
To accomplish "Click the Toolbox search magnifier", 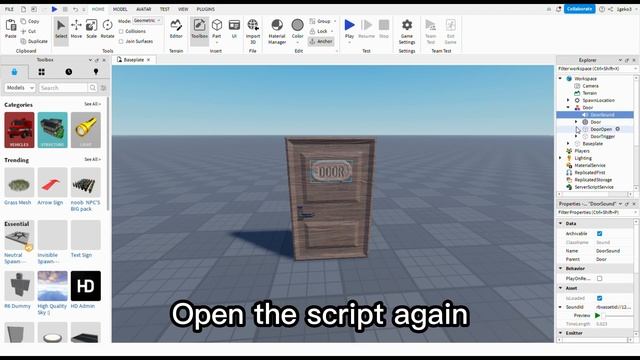I will [x=93, y=88].
